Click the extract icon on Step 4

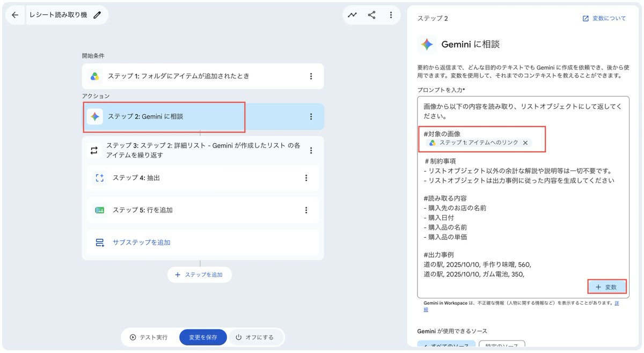[x=99, y=178]
